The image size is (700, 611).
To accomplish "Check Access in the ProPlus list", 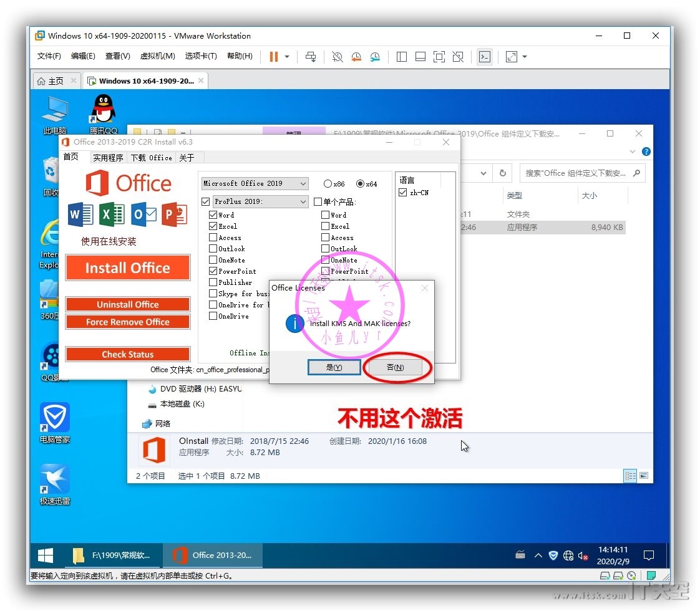I will click(x=213, y=238).
